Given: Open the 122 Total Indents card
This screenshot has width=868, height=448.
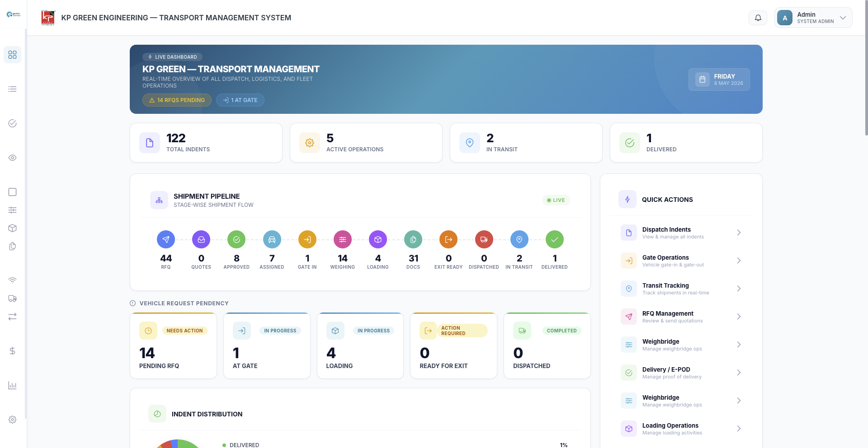Looking at the screenshot, I should [x=206, y=143].
